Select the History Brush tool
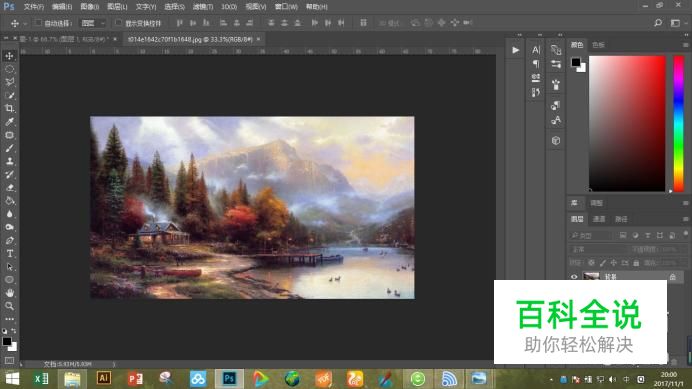692x389 pixels. point(9,174)
